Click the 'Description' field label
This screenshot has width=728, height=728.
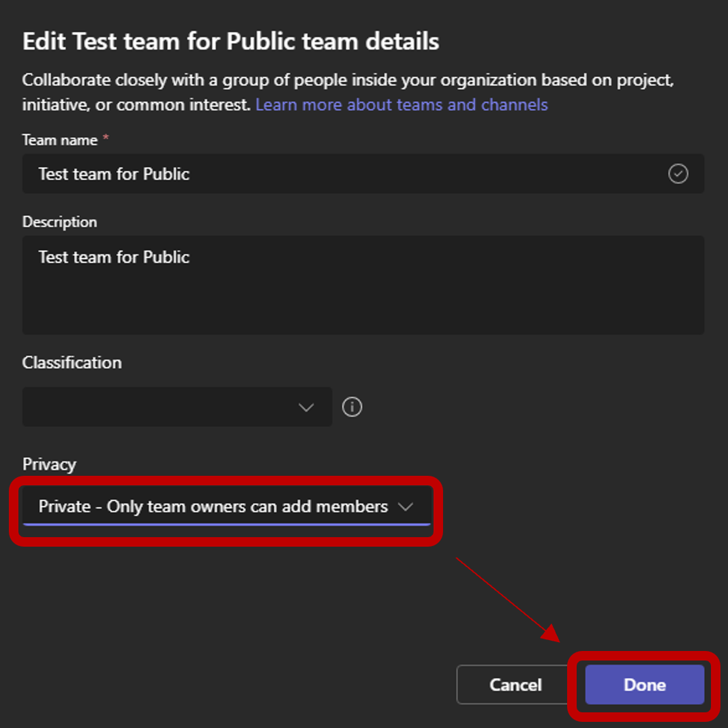point(60,222)
